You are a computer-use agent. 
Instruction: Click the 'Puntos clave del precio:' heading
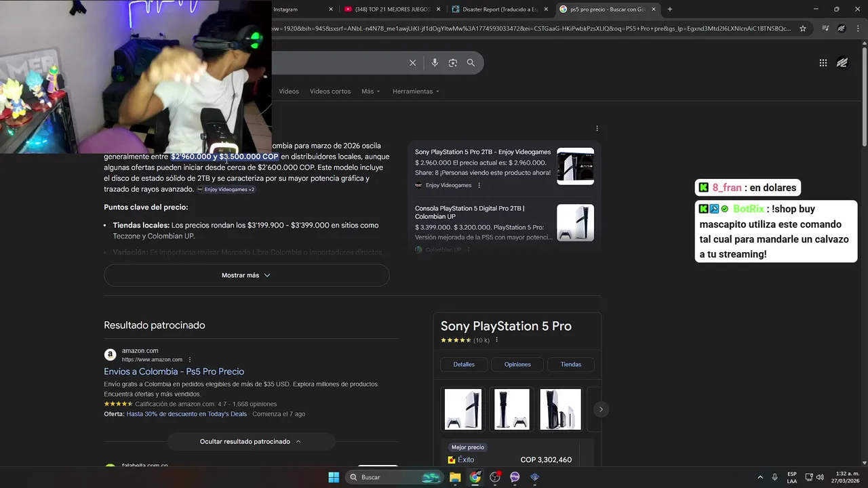(x=146, y=207)
